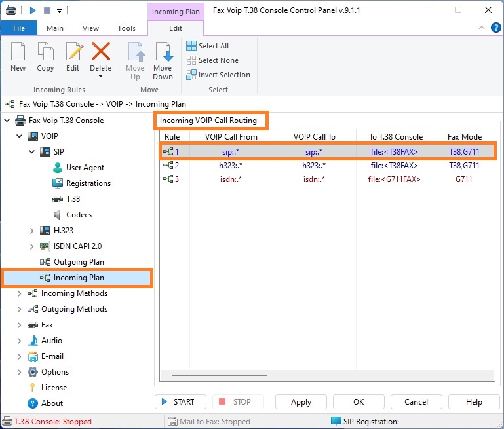Click the VOIP Call From column header
The image size is (504, 429).
(x=231, y=137)
